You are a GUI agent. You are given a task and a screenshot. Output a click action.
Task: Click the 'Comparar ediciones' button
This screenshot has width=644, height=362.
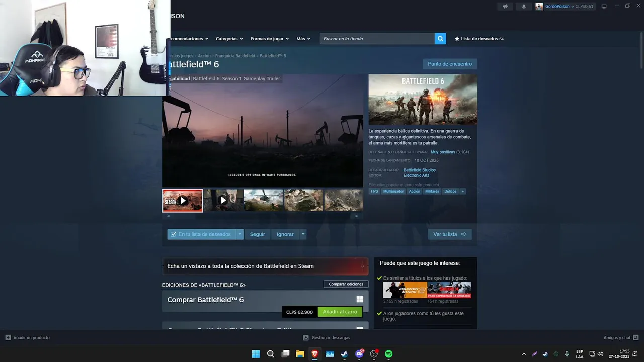click(x=346, y=284)
